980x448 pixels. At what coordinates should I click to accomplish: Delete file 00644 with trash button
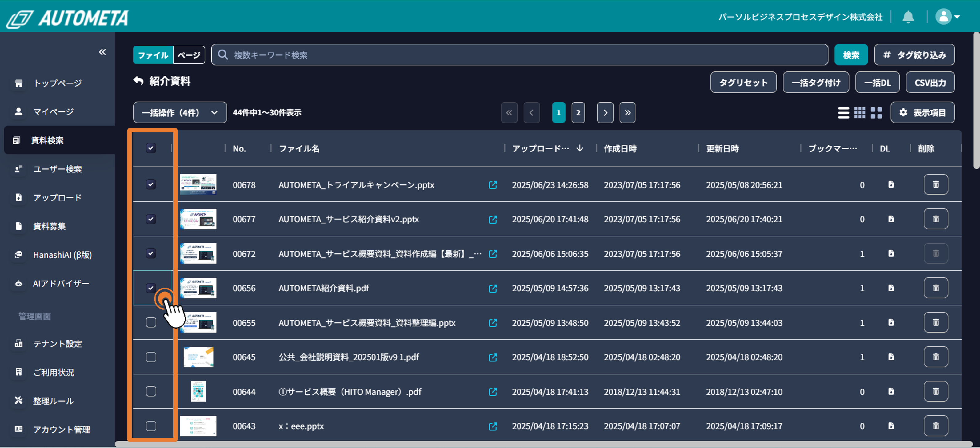[935, 391]
